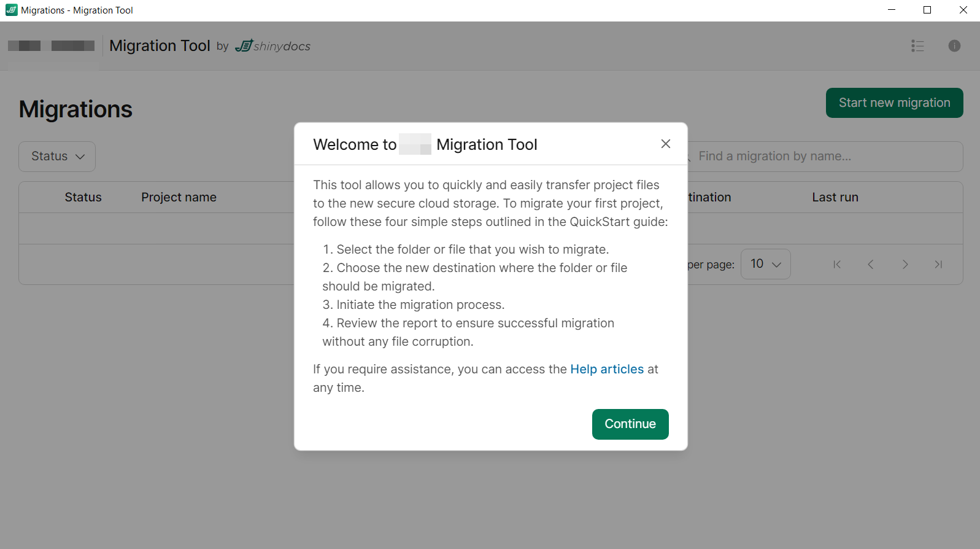Sort by Status column header

click(x=83, y=197)
